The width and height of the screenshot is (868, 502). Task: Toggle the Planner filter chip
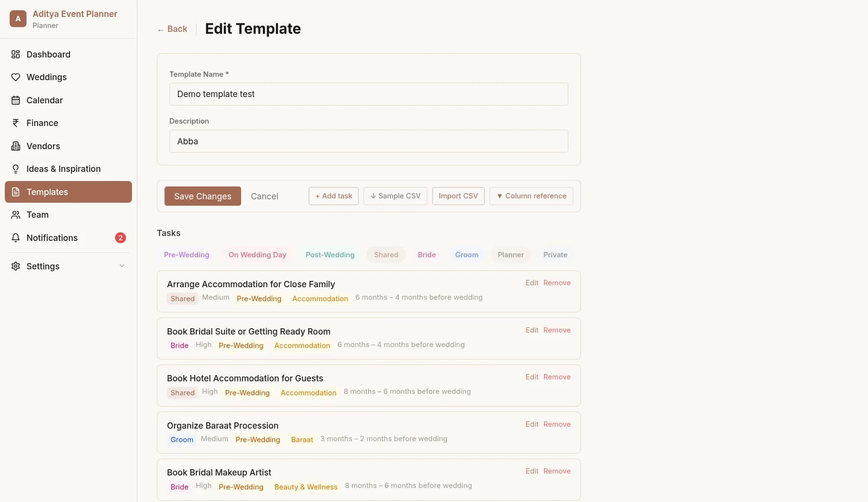(x=511, y=254)
